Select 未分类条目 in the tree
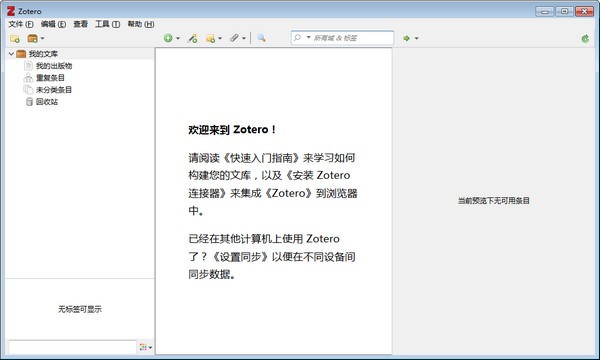The image size is (600, 360). click(54, 90)
